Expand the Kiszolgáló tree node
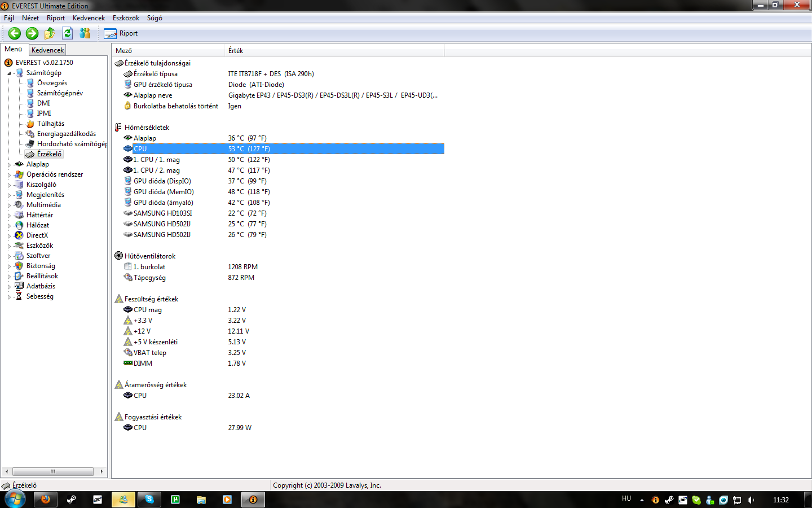The width and height of the screenshot is (812, 508). pos(9,185)
